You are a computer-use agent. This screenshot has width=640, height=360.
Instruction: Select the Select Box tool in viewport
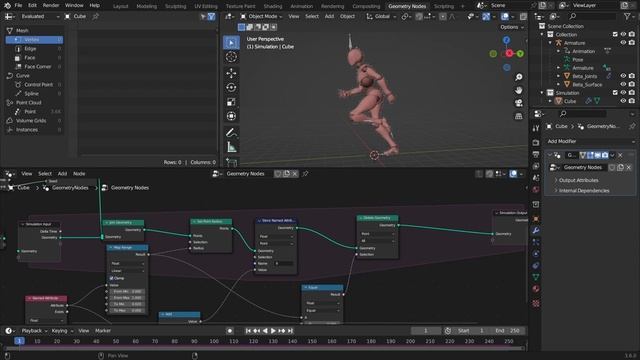[231, 42]
